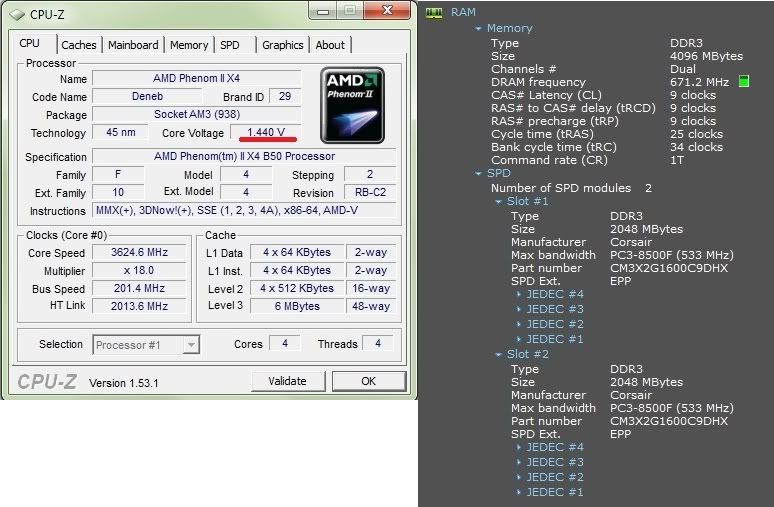This screenshot has height=507, width=774.
Task: Click the Package value Socket AM3 (938)
Action: click(196, 114)
